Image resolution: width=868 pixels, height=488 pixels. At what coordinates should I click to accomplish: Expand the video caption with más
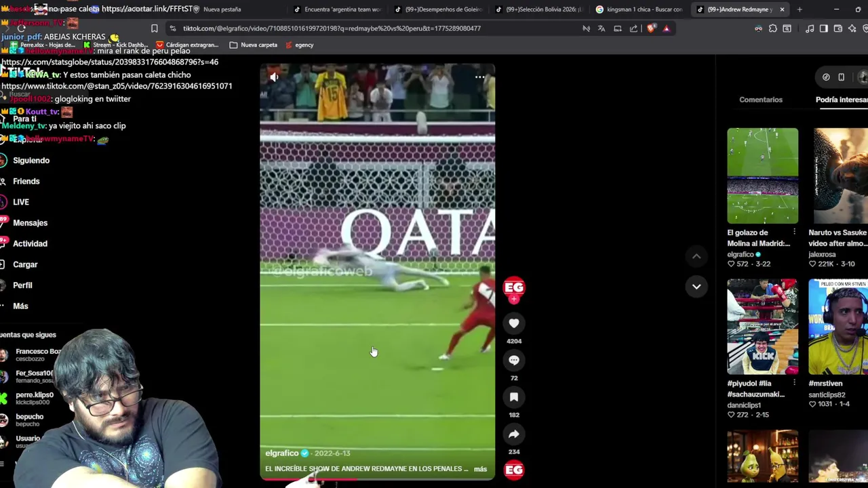coord(480,469)
